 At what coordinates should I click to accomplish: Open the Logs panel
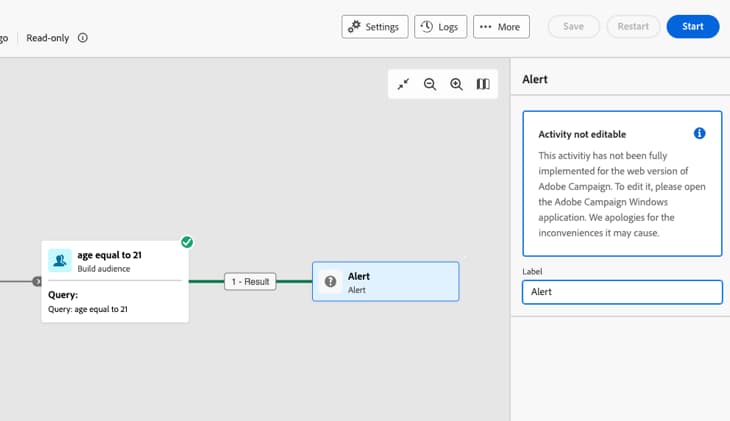click(440, 27)
